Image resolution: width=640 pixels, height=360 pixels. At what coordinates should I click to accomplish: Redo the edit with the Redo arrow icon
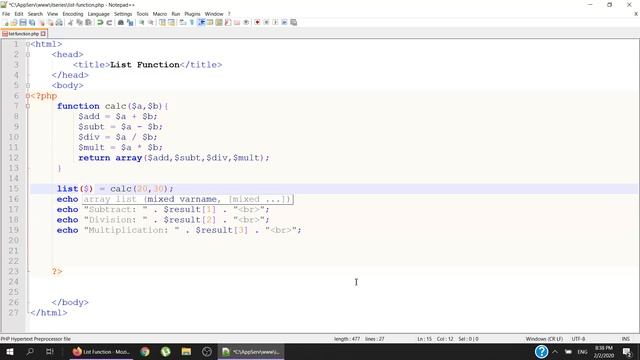[x=109, y=22]
